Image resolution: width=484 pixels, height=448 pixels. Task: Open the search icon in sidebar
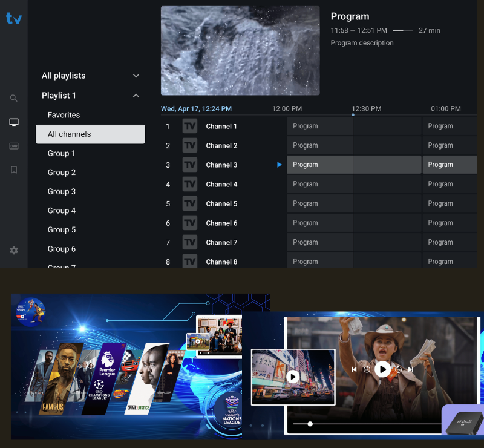pos(13,97)
